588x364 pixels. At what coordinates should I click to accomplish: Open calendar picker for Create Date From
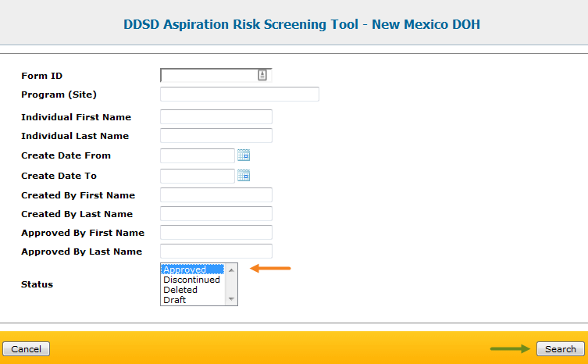click(244, 155)
